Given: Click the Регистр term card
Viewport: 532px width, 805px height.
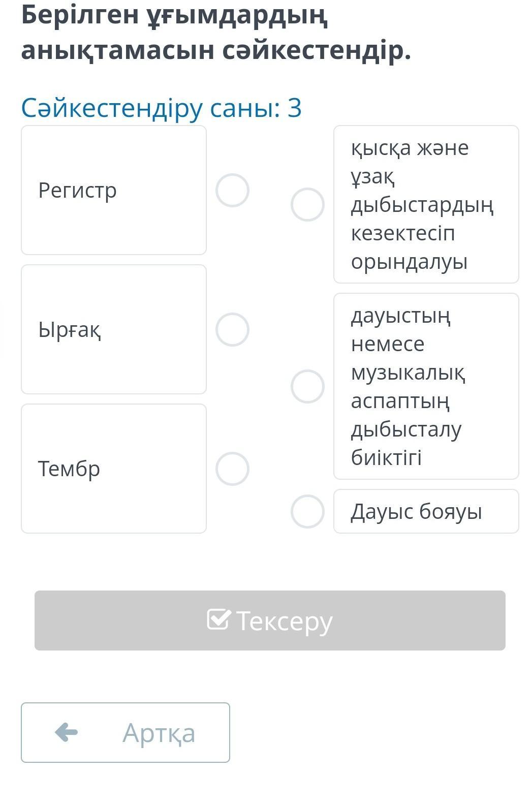Looking at the screenshot, I should [x=113, y=190].
